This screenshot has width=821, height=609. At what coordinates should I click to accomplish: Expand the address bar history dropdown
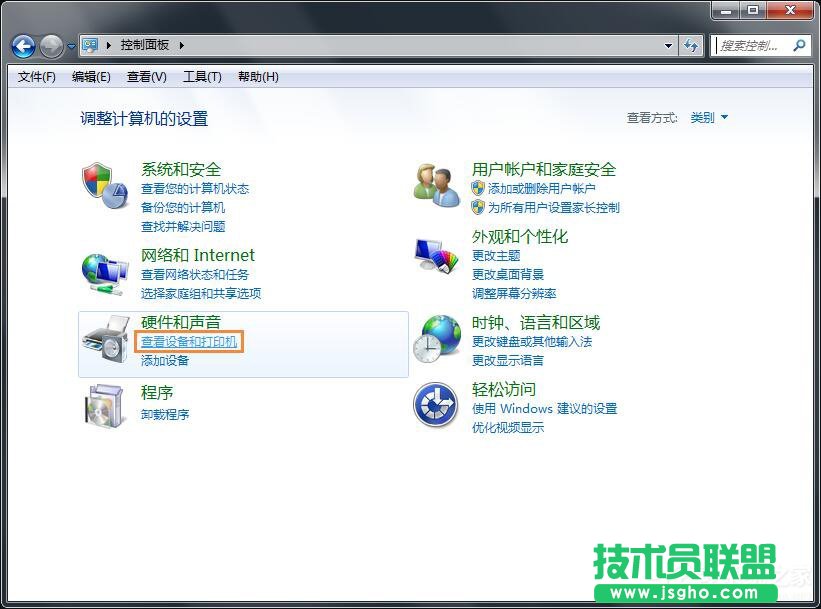click(666, 45)
